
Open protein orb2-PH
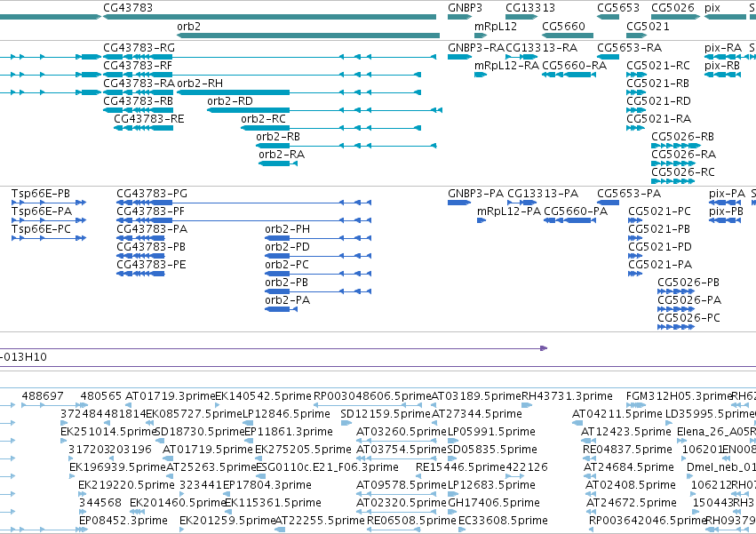[318, 238]
